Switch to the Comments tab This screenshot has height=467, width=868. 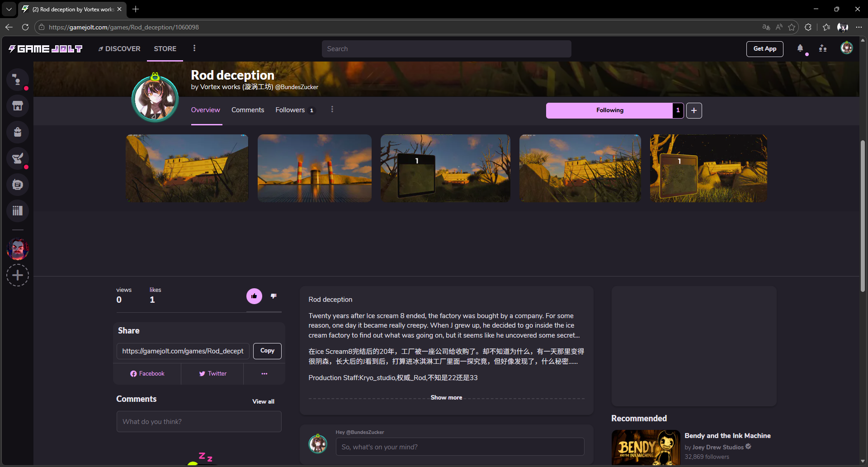point(248,110)
